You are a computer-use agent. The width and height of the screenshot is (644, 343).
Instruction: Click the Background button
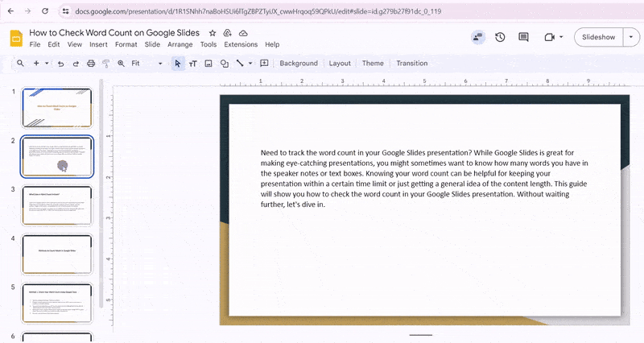(x=299, y=64)
